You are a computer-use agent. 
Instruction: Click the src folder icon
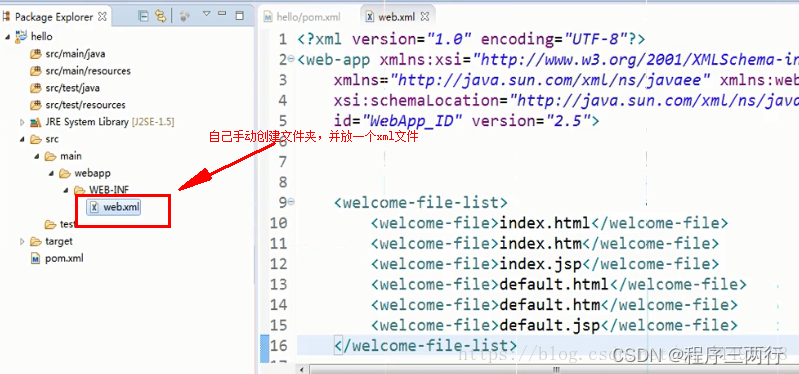pos(36,139)
